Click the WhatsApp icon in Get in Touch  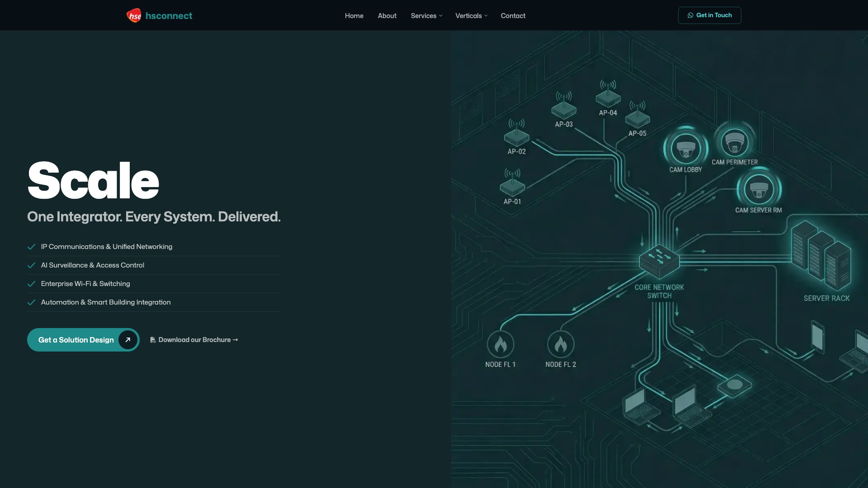point(690,15)
